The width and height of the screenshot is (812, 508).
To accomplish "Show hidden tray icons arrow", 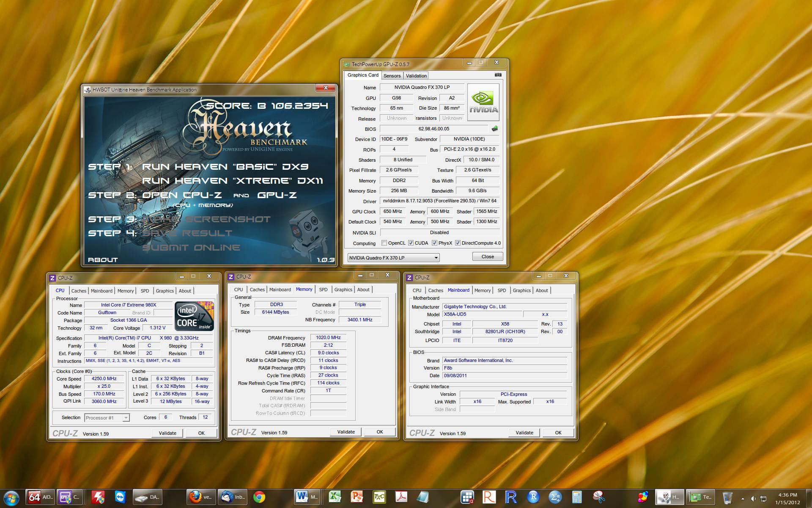I will tap(743, 499).
